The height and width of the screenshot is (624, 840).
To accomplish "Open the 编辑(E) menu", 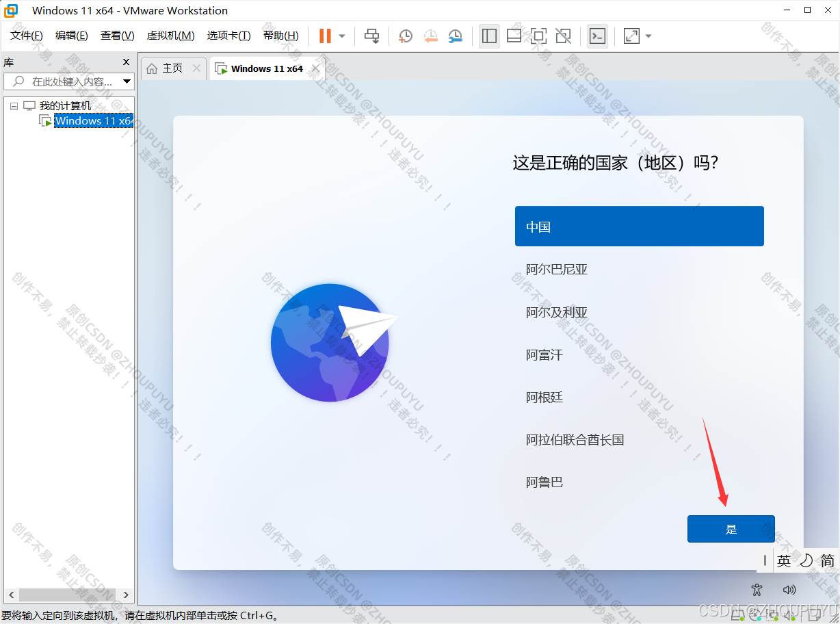I will click(x=72, y=36).
